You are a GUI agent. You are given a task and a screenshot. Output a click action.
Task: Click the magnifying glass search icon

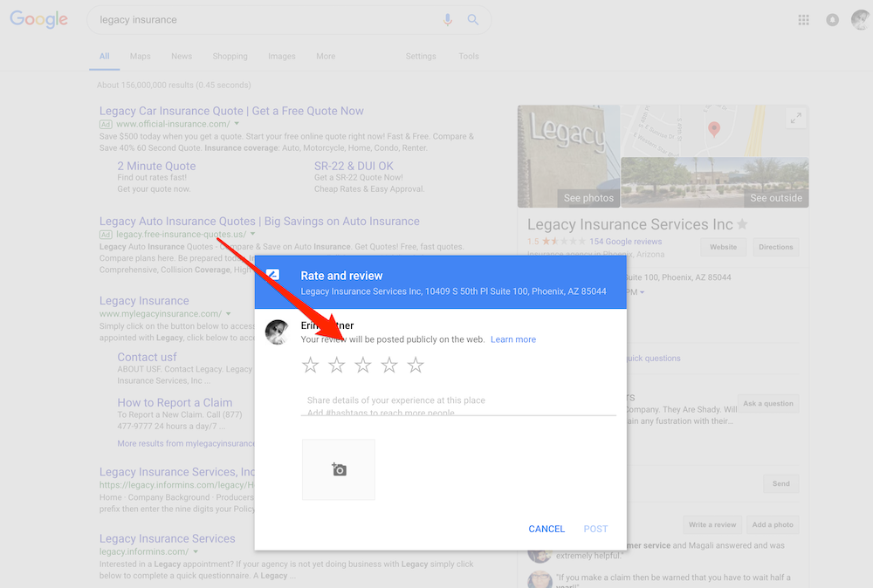[472, 20]
